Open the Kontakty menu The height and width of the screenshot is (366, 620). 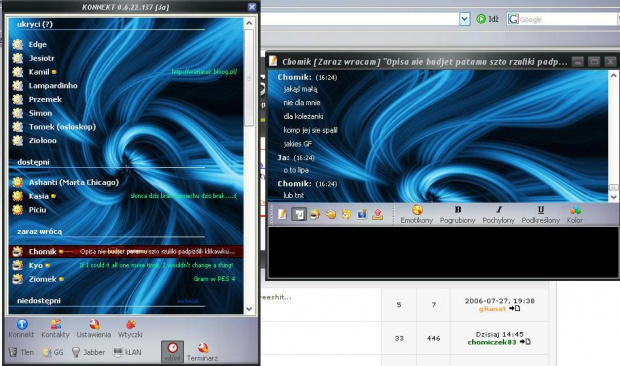[55, 329]
